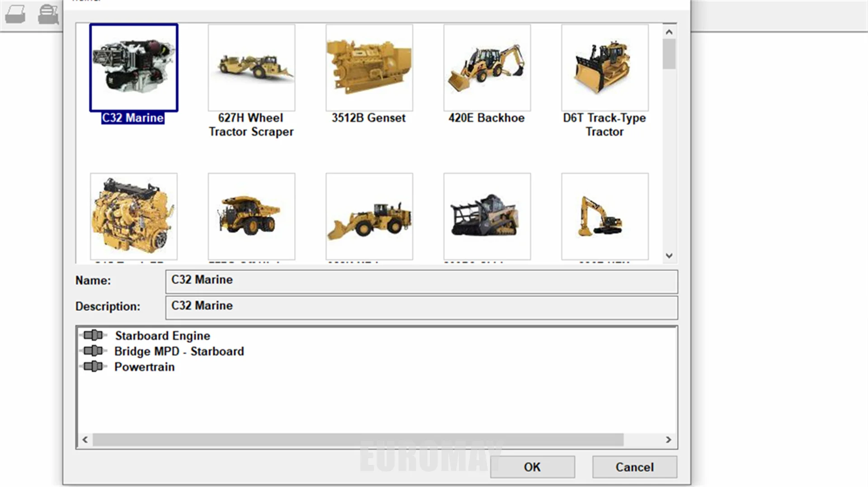Click the thumbnail list scroll up arrow
The width and height of the screenshot is (868, 487).
click(x=670, y=32)
